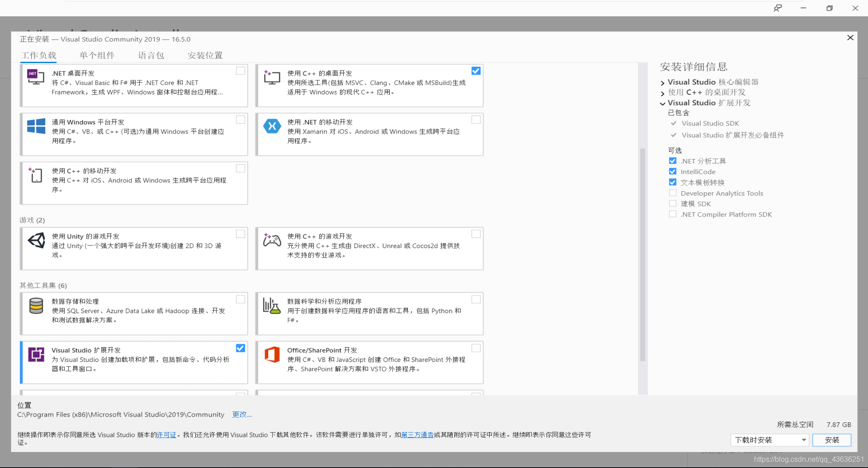868x468 pixels.
Task: Click the data science chart and flask icon
Action: (272, 306)
